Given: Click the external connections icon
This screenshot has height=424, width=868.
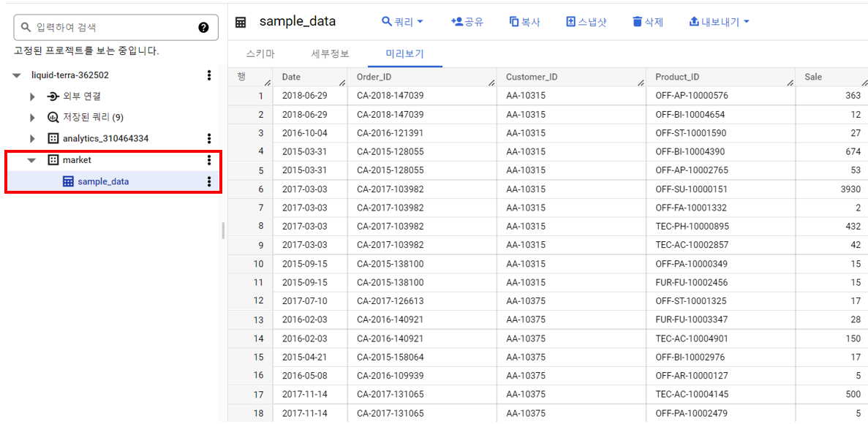Looking at the screenshot, I should point(53,96).
